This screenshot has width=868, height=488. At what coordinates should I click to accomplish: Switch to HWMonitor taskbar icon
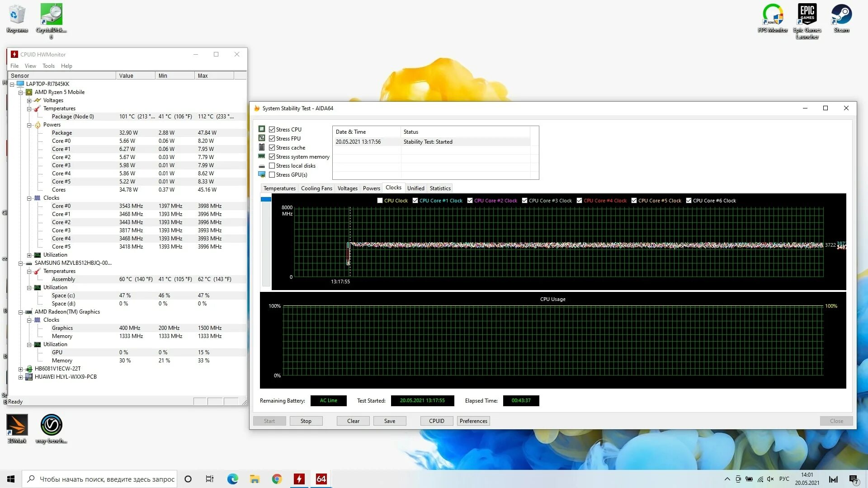coord(299,479)
